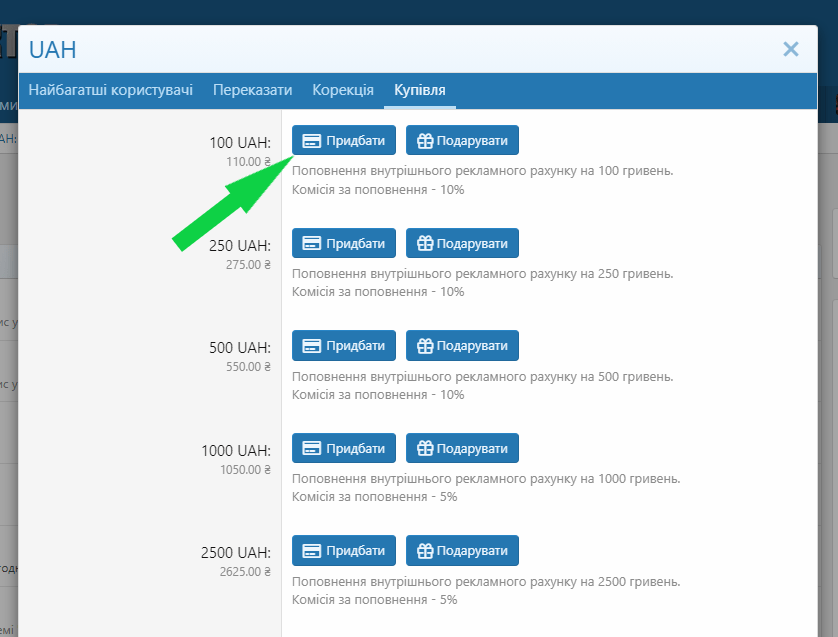The image size is (838, 637).
Task: Click the gift icon for 100 UAH
Action: click(424, 141)
